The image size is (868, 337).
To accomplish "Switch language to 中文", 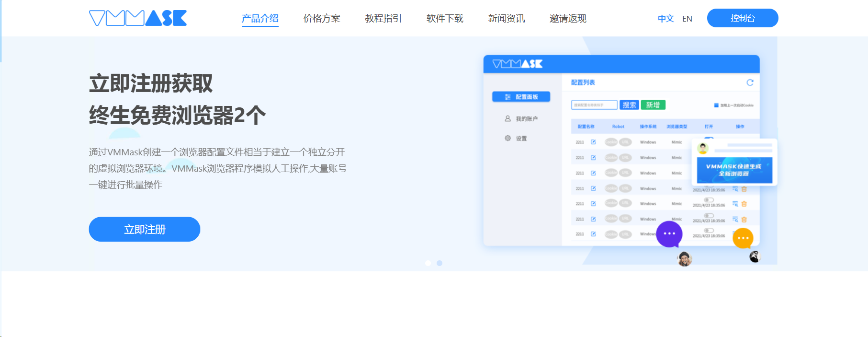I will click(665, 19).
